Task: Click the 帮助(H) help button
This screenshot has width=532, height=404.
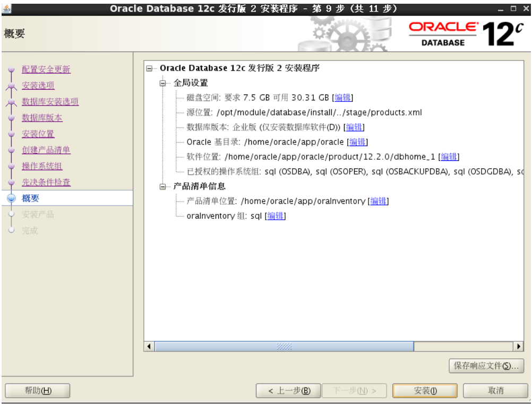Action: 38,391
